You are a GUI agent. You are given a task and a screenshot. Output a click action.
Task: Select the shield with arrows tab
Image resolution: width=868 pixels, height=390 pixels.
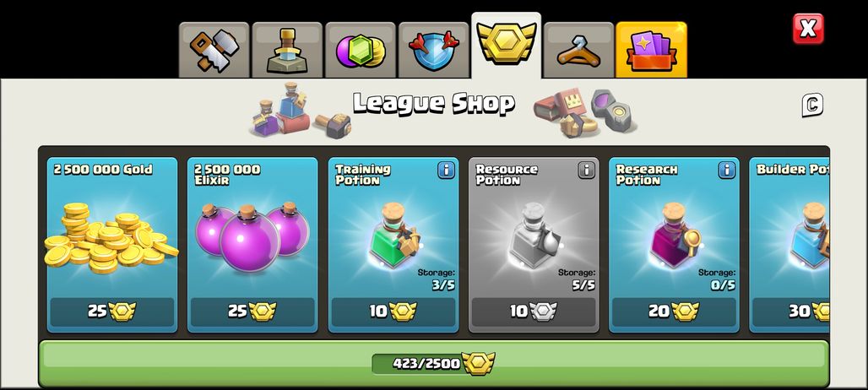pos(433,51)
